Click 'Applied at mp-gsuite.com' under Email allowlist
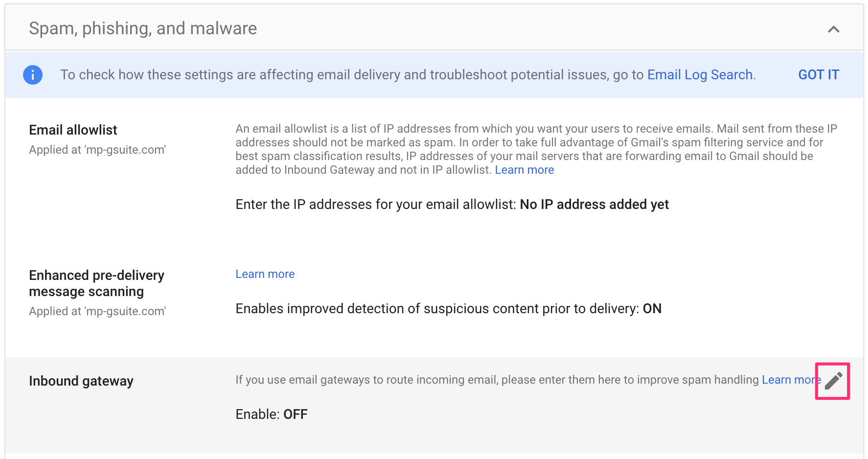The width and height of the screenshot is (868, 459). (97, 150)
